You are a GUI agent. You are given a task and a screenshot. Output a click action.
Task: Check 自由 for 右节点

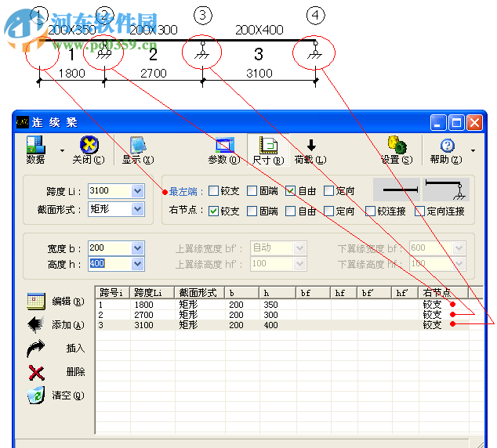pyautogui.click(x=290, y=211)
